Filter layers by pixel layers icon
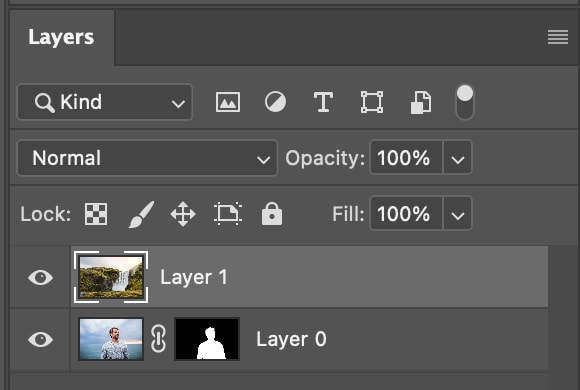Viewport: 580px width, 390px height. (228, 102)
